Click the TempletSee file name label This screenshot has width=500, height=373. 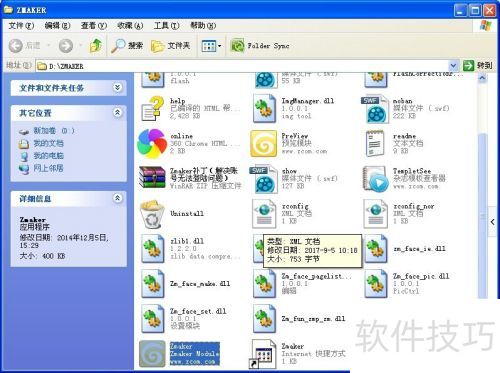click(x=412, y=171)
